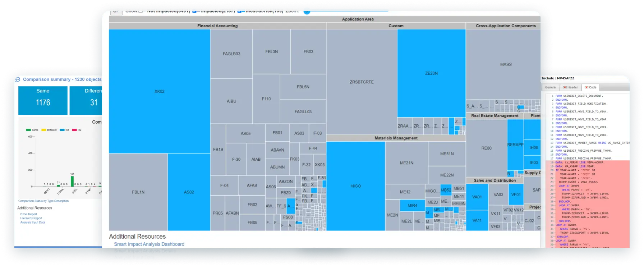Click the yellow Different legend swatch
Screen dimensions: 644x266
[x=43, y=130]
